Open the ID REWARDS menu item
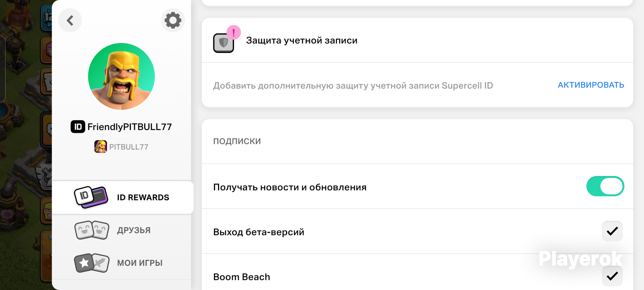 (123, 197)
